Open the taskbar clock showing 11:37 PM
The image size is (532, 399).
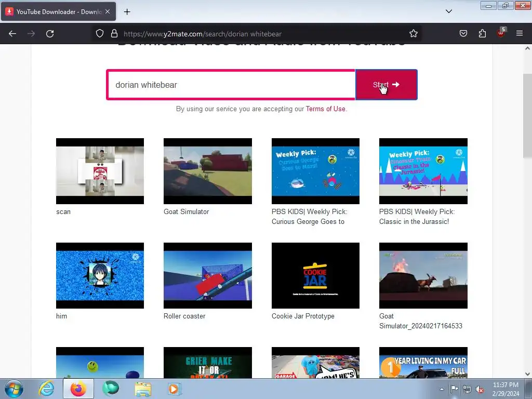(x=506, y=389)
